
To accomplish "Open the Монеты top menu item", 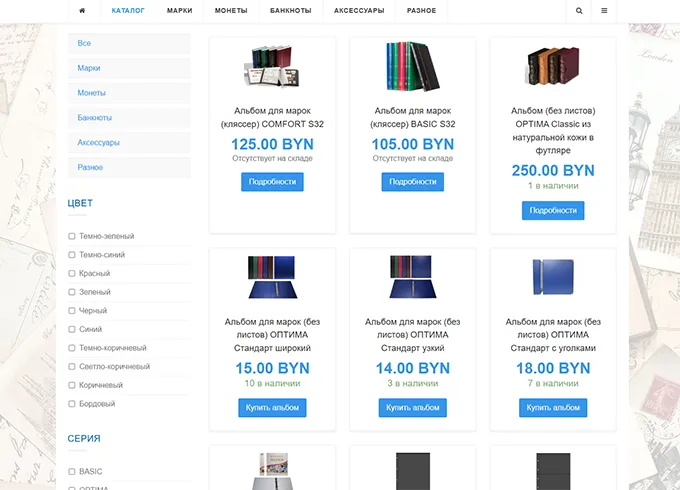I will pos(231,11).
